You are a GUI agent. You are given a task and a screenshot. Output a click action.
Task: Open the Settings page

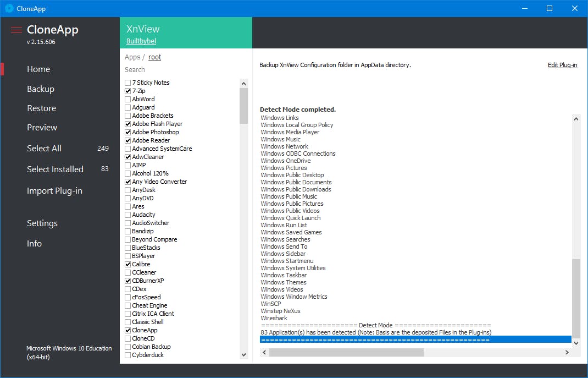[42, 223]
